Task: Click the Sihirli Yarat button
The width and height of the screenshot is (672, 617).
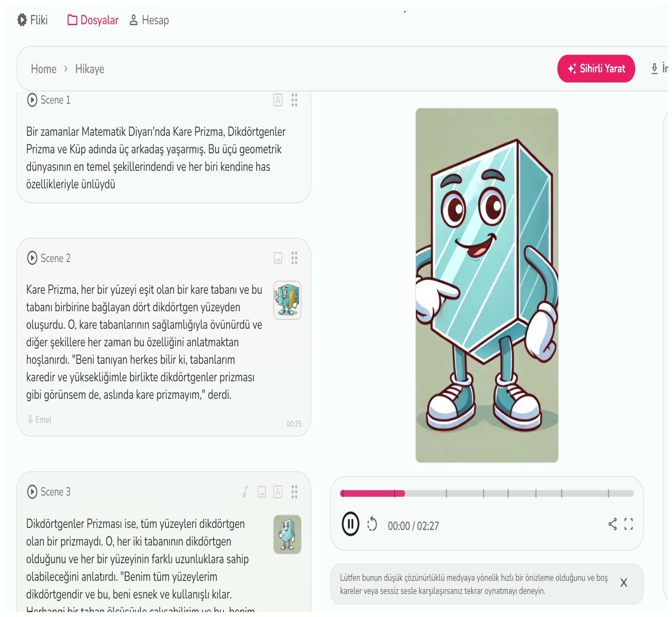Action: coord(596,69)
